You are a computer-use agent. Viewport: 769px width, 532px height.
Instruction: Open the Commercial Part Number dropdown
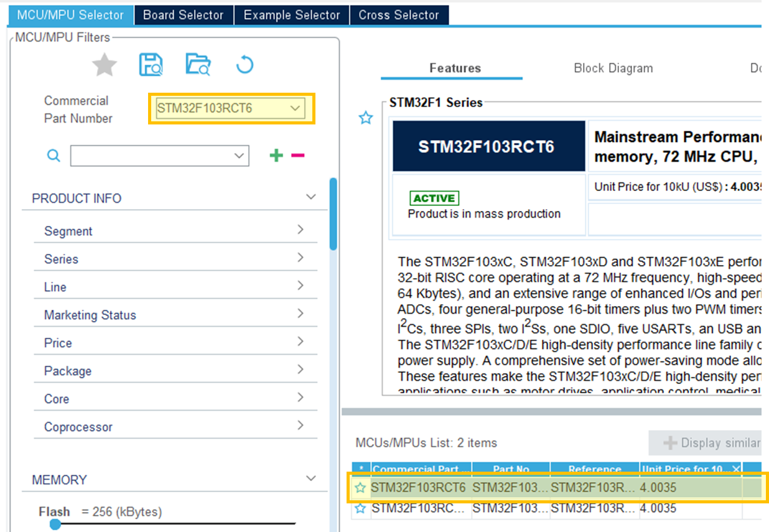[296, 109]
